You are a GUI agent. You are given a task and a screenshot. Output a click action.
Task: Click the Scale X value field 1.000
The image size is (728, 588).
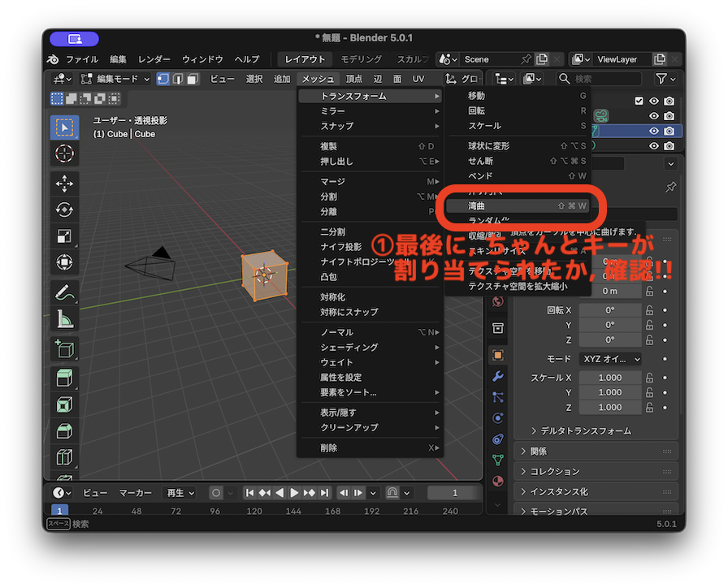pos(610,378)
